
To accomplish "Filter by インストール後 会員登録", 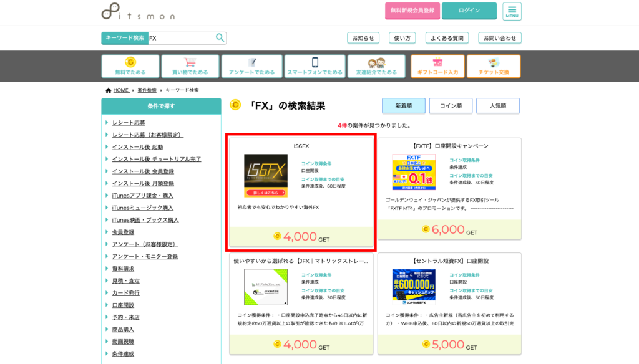I will [x=143, y=171].
